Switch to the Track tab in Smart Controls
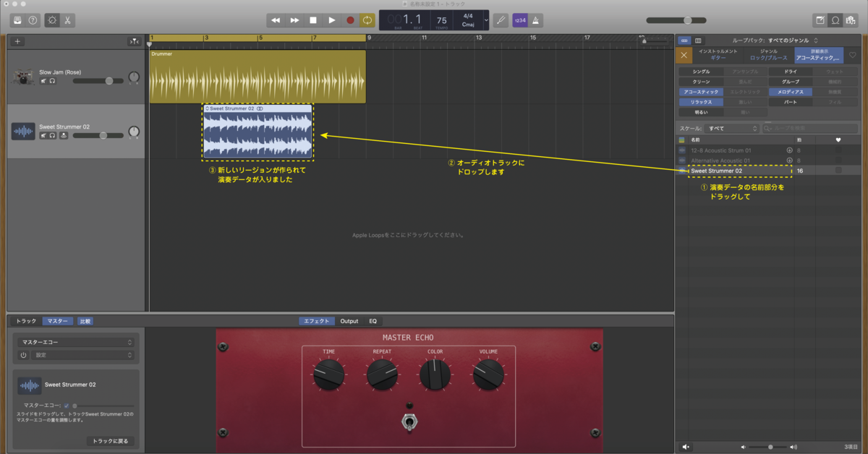This screenshot has height=454, width=868. 26,321
